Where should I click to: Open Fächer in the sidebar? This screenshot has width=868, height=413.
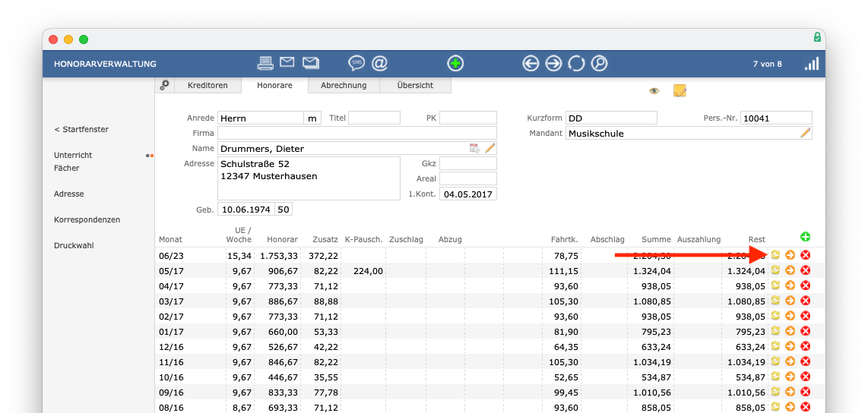pyautogui.click(x=66, y=168)
